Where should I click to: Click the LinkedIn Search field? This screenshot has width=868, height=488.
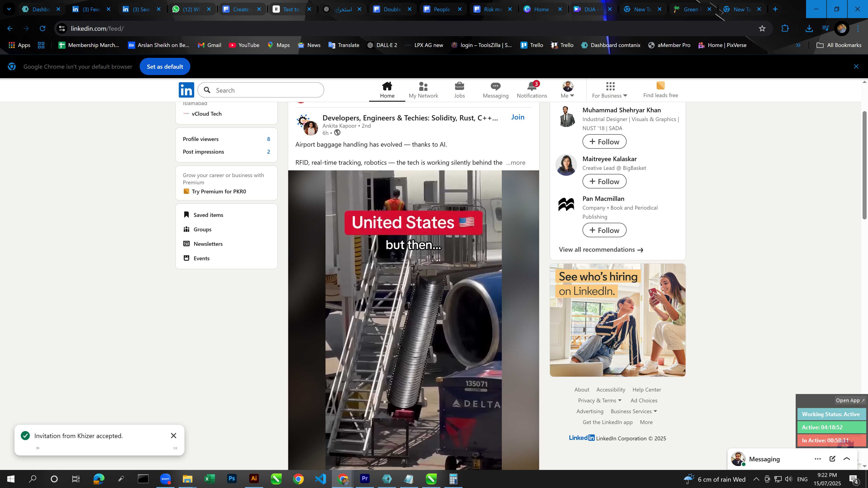pyautogui.click(x=261, y=90)
